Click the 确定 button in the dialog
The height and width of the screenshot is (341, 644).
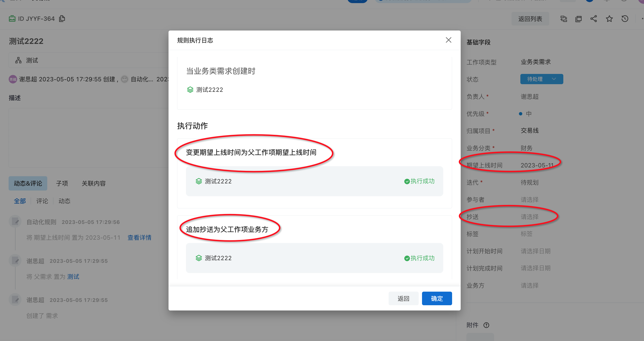point(437,298)
